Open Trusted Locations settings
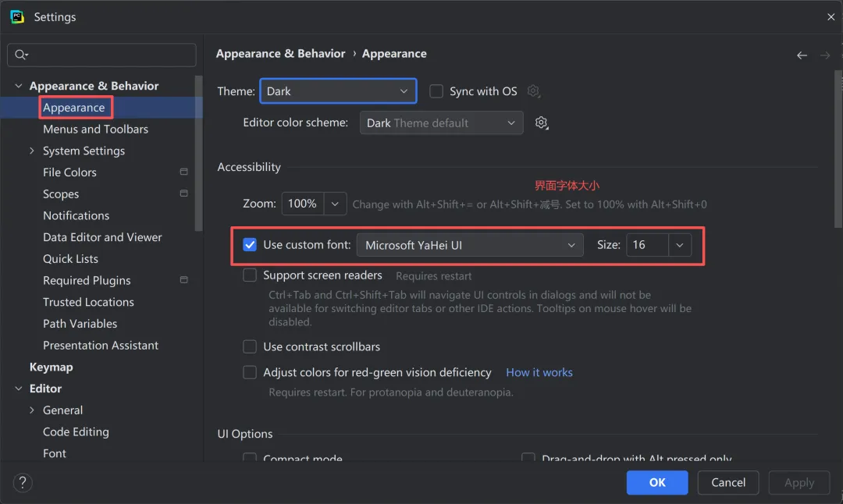Viewport: 843px width, 504px height. click(x=88, y=302)
